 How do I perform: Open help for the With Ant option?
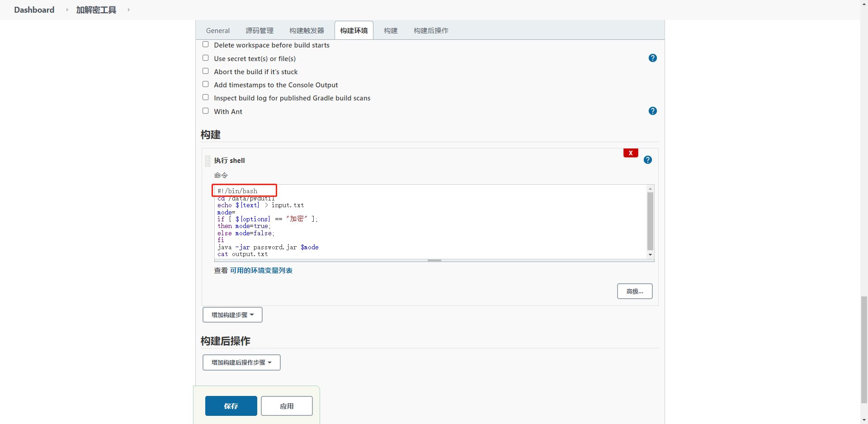(x=653, y=111)
